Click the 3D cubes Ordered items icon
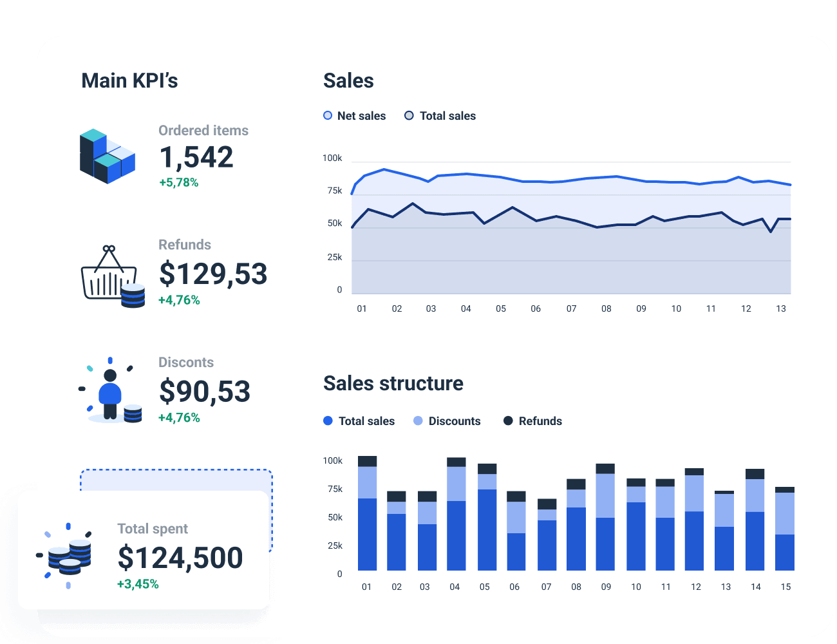Viewport: 837px width, 644px height. (x=108, y=155)
